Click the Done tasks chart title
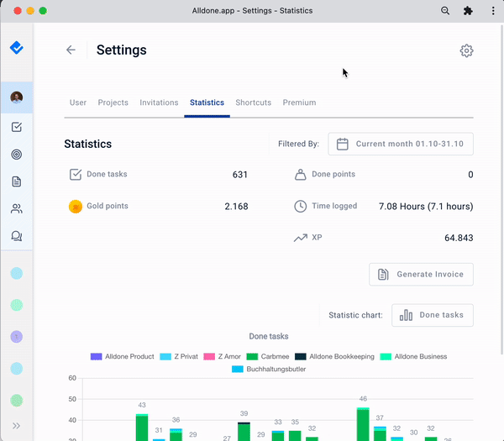Image resolution: width=504 pixels, height=441 pixels. [269, 336]
